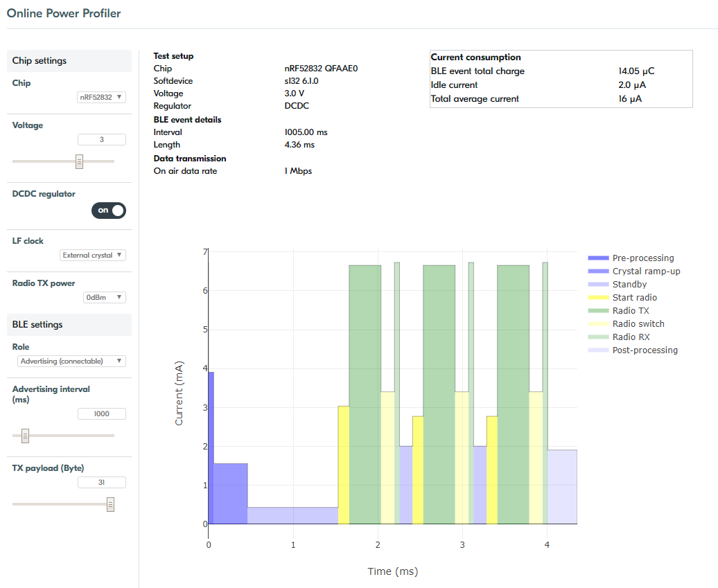Open the Role dropdown for advertising mode
This screenshot has height=588, width=718.
point(71,362)
